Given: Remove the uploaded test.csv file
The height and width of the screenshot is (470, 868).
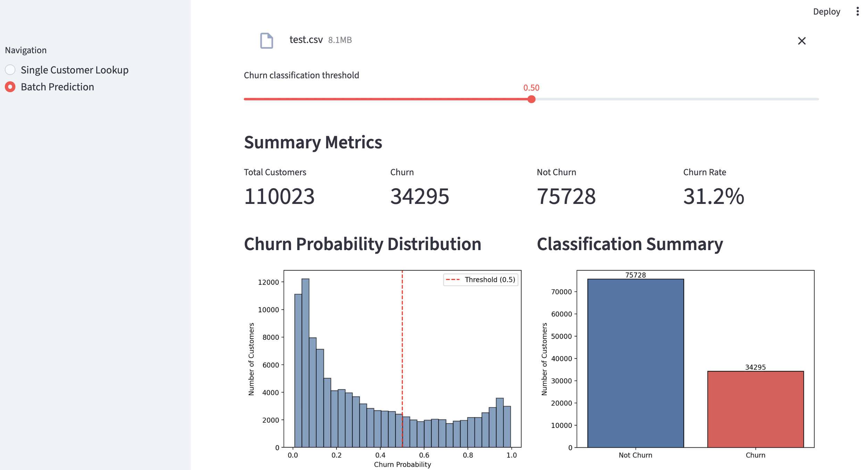Looking at the screenshot, I should tap(801, 41).
